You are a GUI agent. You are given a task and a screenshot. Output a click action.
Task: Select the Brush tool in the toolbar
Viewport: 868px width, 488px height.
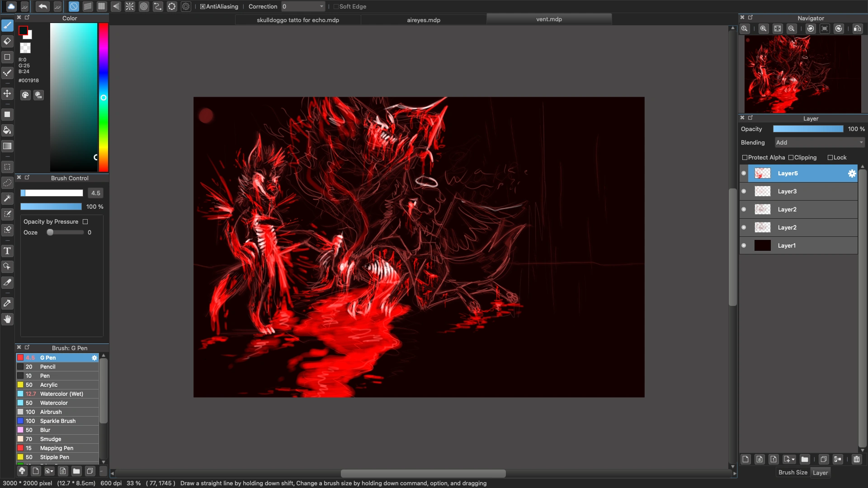[7, 26]
